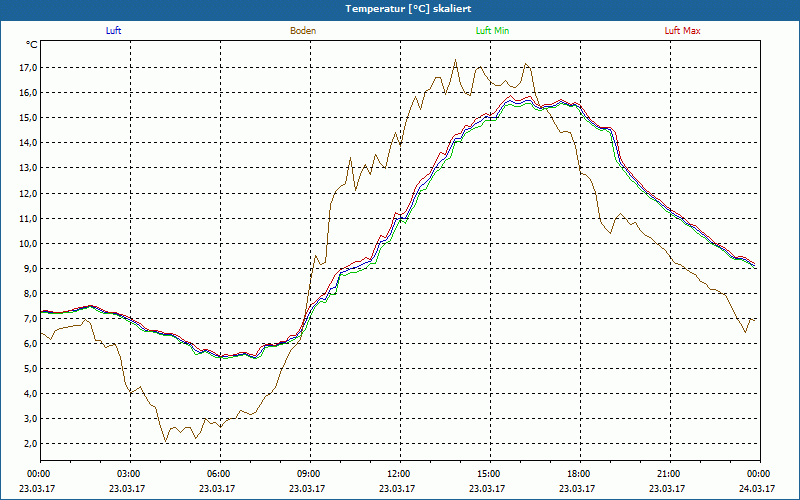Click the '06:00' time axis label
The image size is (800, 500).
(220, 474)
